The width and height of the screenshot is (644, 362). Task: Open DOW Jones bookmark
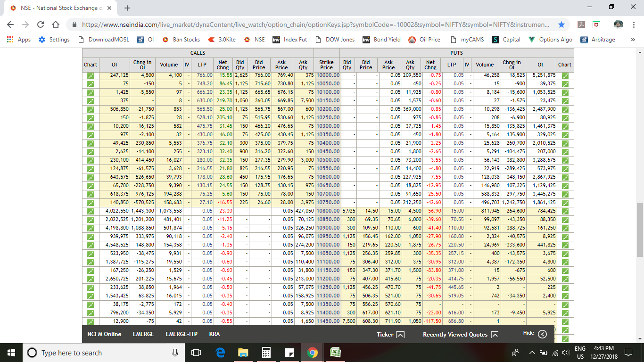(336, 40)
